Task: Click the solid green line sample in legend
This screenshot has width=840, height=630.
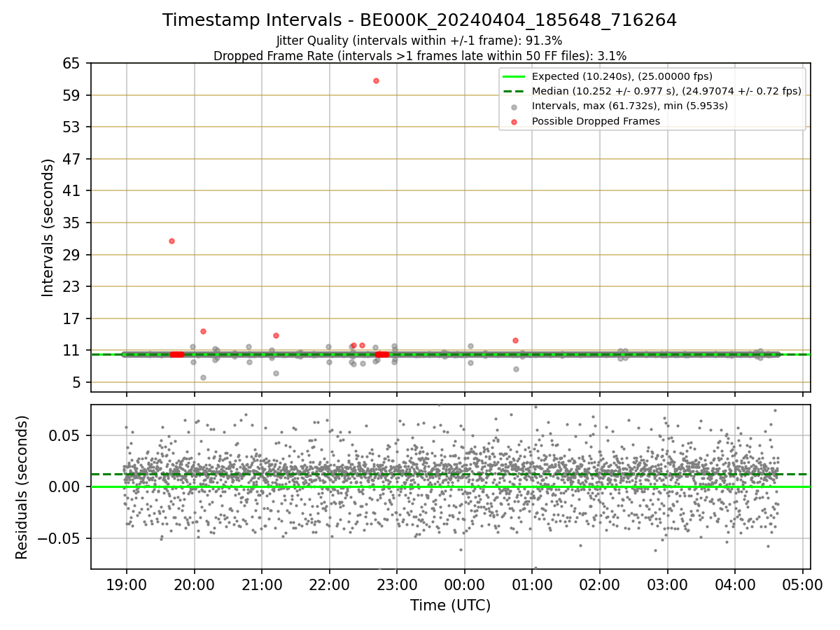Action: tap(514, 76)
